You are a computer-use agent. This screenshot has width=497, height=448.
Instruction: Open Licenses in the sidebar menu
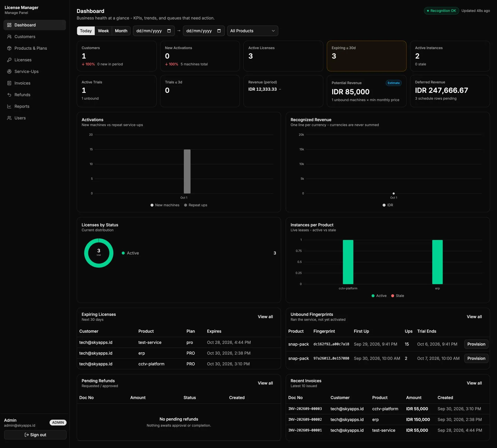pos(35,60)
